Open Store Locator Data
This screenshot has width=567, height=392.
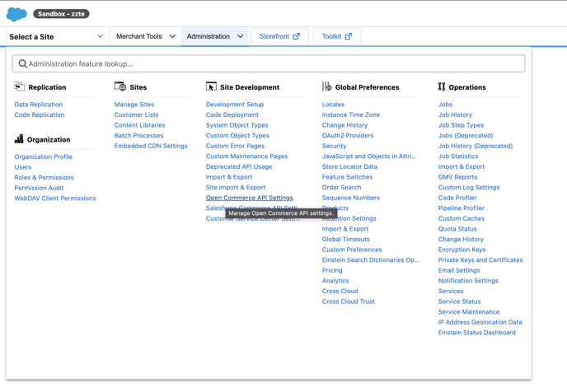[349, 167]
